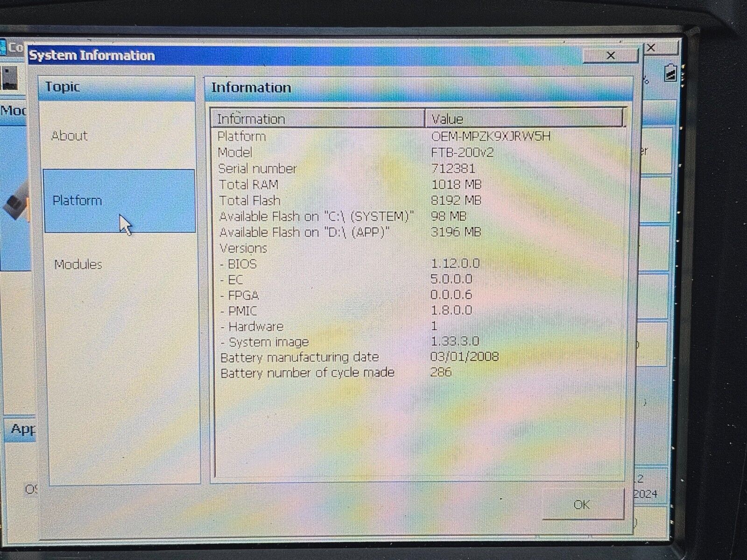Select the Platform row in the table
Viewport: 747px width, 560px height.
pyautogui.click(x=418, y=136)
